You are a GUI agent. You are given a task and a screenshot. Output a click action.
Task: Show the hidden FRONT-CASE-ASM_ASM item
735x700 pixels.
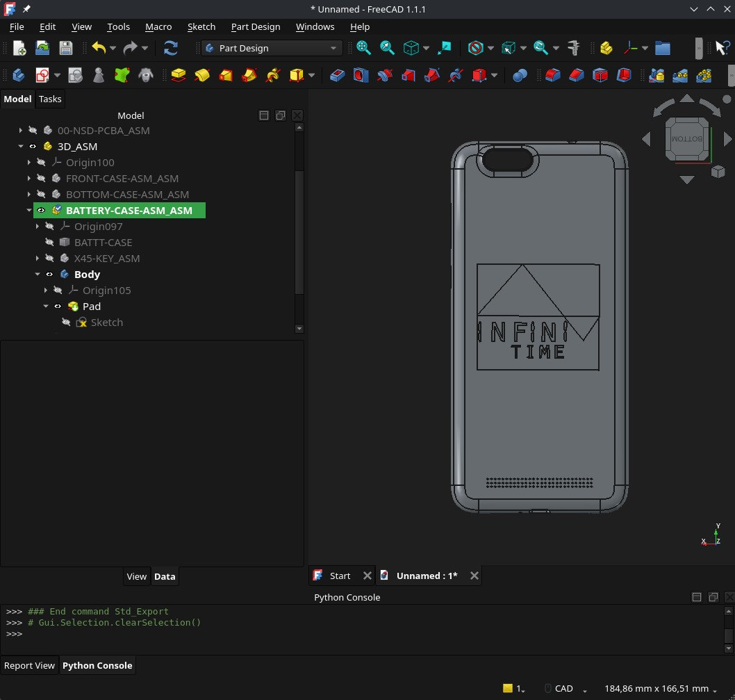tap(41, 178)
